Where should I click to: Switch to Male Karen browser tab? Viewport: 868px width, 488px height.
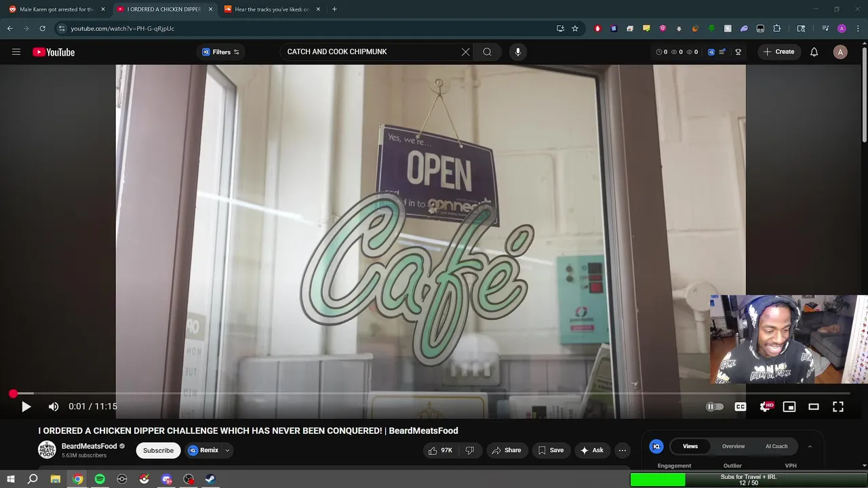click(56, 9)
